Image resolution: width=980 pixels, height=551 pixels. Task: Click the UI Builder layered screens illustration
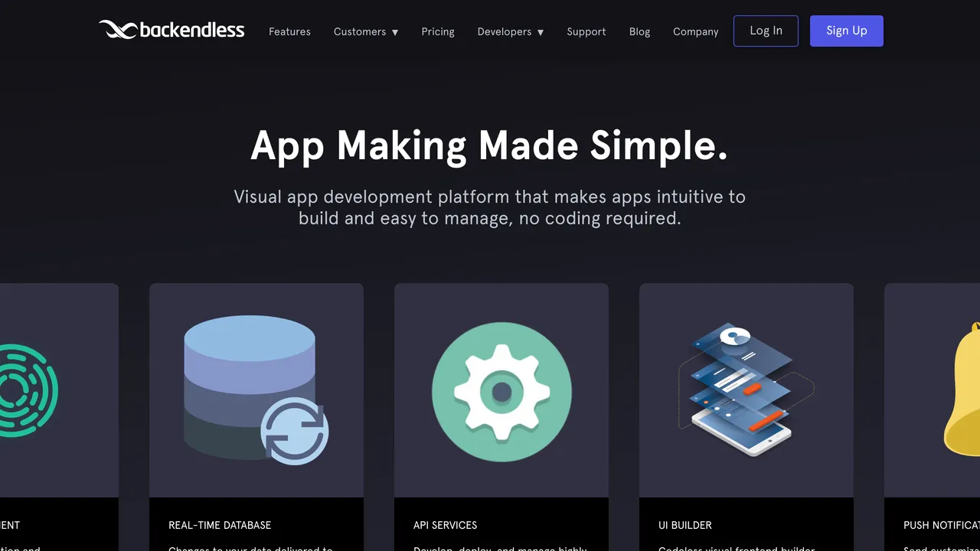(x=746, y=390)
